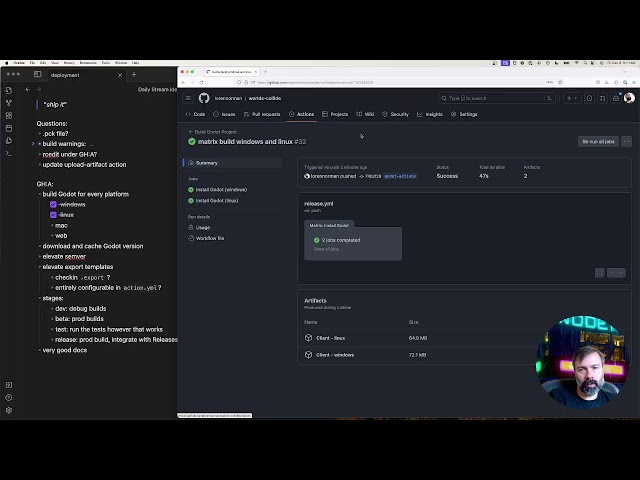Open Apple menu in menu bar

(6, 63)
